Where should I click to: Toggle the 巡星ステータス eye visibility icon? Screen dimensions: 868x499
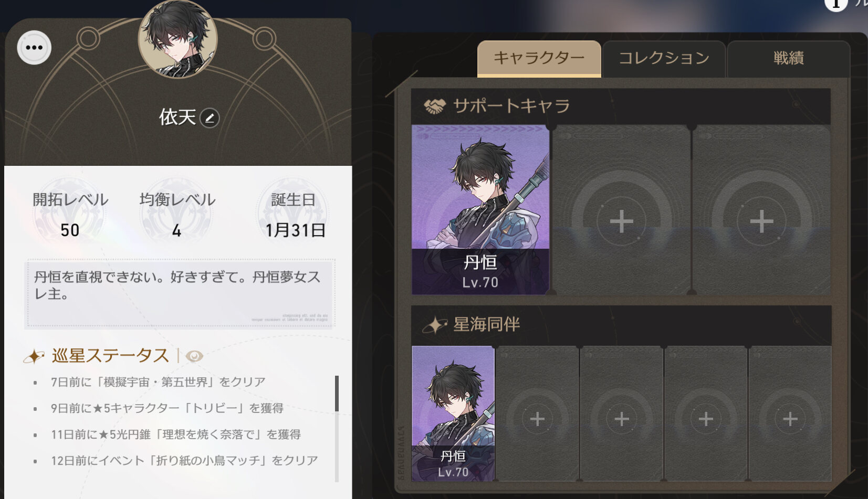click(194, 356)
